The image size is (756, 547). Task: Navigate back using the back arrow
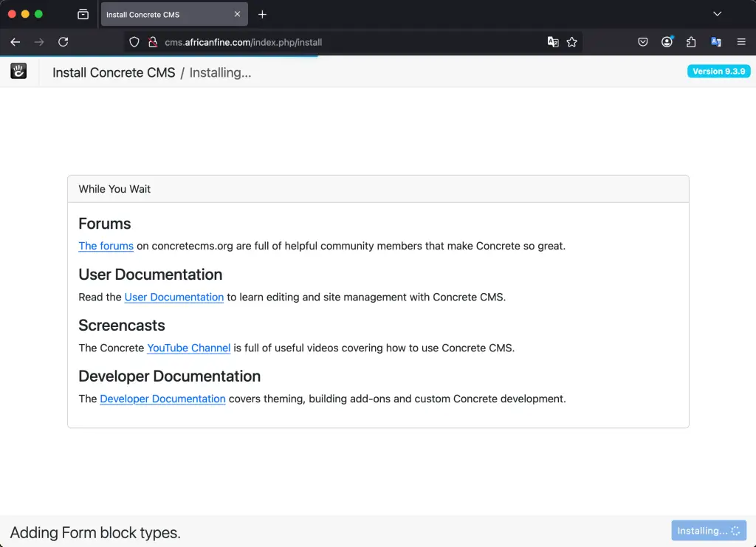click(x=15, y=42)
